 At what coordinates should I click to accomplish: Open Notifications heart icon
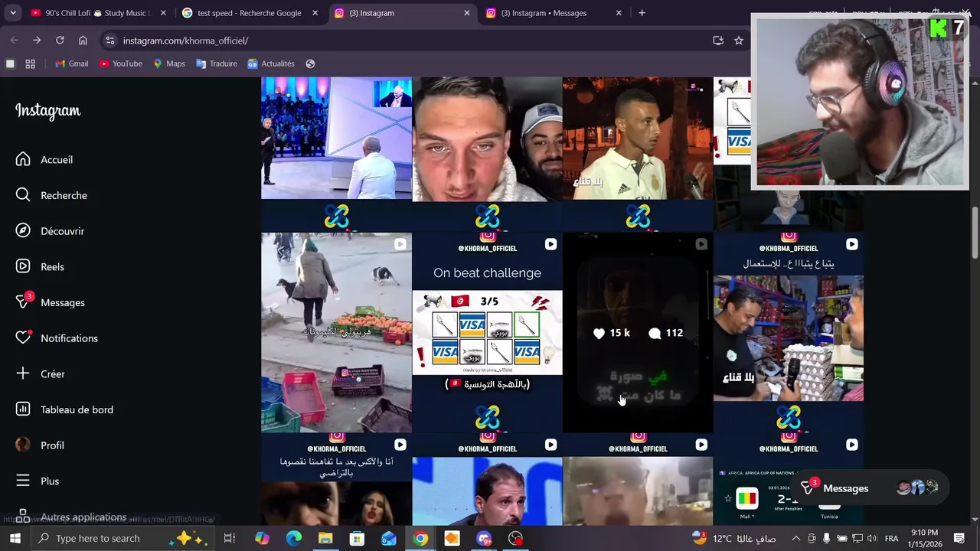click(57, 338)
